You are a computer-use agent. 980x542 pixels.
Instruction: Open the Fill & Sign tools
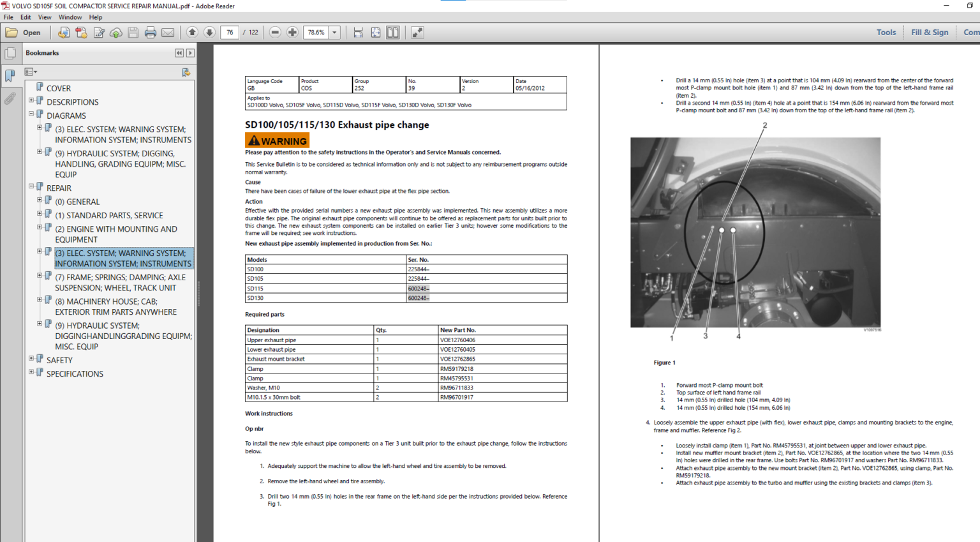[930, 32]
